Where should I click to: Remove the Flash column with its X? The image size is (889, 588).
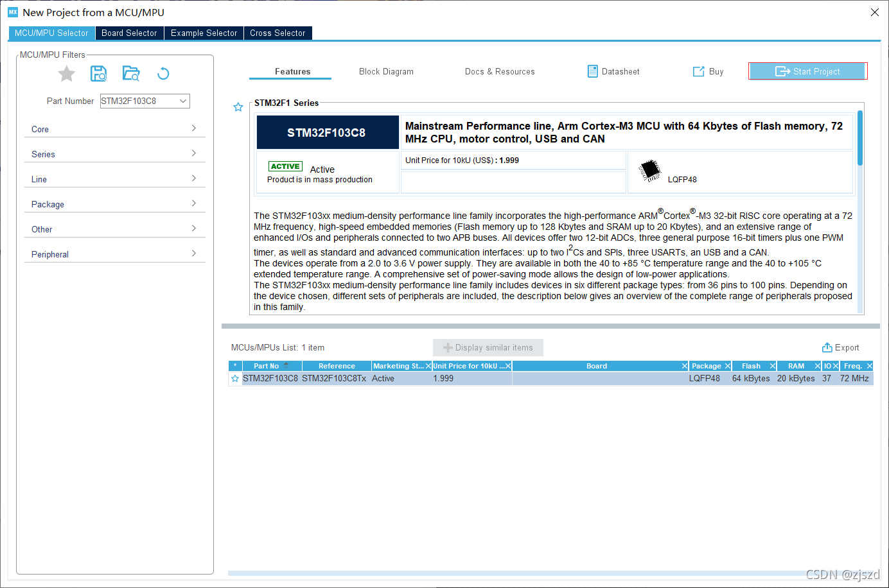(773, 366)
